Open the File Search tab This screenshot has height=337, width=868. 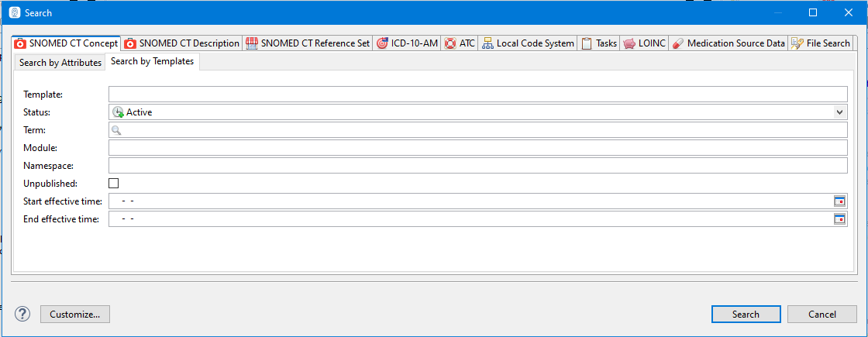pyautogui.click(x=821, y=43)
